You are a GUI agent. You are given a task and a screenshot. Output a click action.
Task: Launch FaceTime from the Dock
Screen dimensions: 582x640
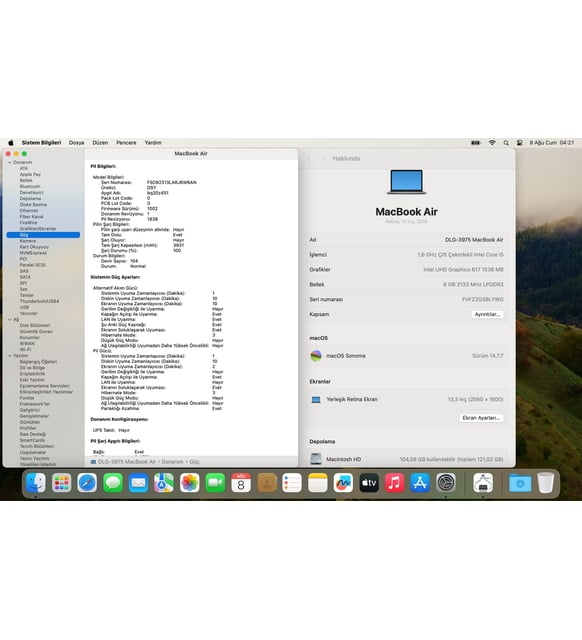(215, 483)
